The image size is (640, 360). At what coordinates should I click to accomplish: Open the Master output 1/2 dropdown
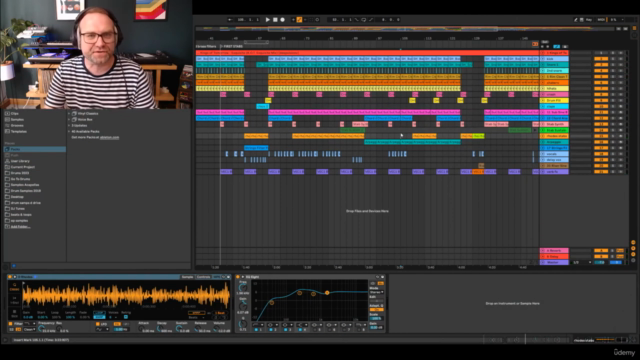tap(582, 262)
